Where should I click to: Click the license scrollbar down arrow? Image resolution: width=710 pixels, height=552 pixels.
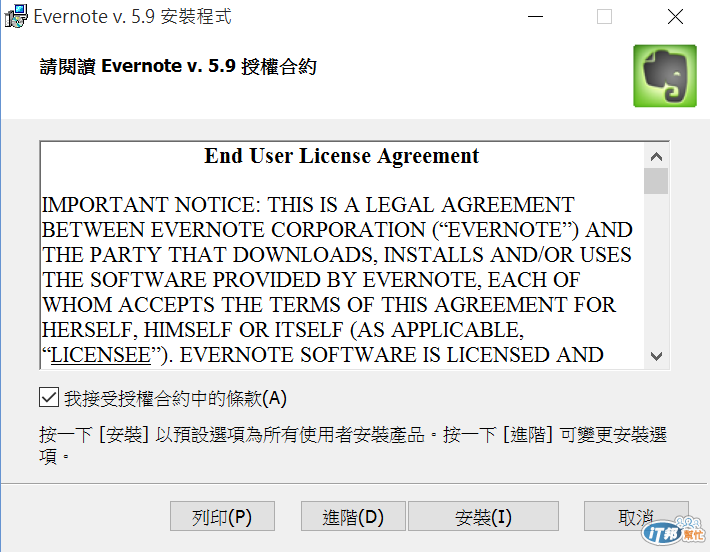656,356
